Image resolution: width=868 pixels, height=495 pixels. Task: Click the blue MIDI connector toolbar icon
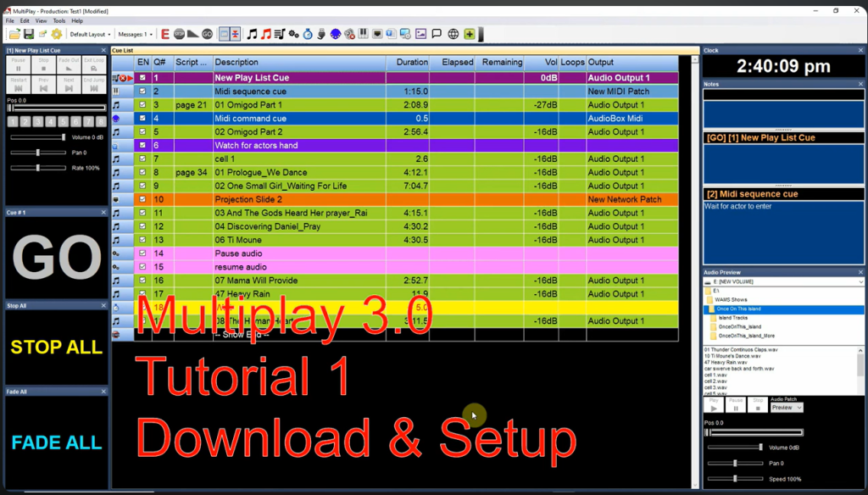tap(336, 35)
